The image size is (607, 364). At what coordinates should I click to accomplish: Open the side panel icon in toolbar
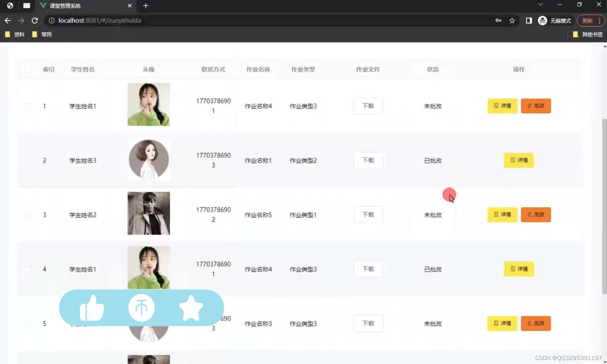(529, 21)
